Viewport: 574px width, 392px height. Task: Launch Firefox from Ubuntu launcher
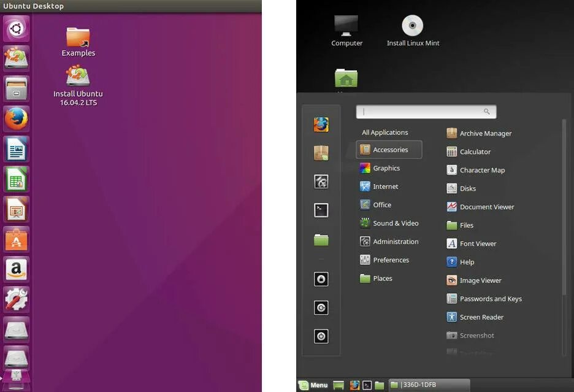(16, 119)
